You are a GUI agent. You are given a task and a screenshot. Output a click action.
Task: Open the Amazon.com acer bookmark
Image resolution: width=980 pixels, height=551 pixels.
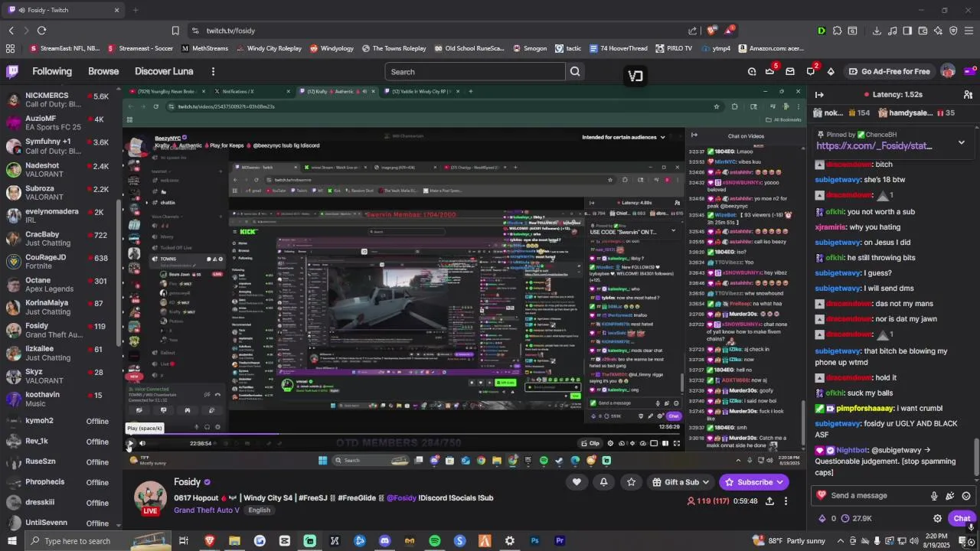771,48
